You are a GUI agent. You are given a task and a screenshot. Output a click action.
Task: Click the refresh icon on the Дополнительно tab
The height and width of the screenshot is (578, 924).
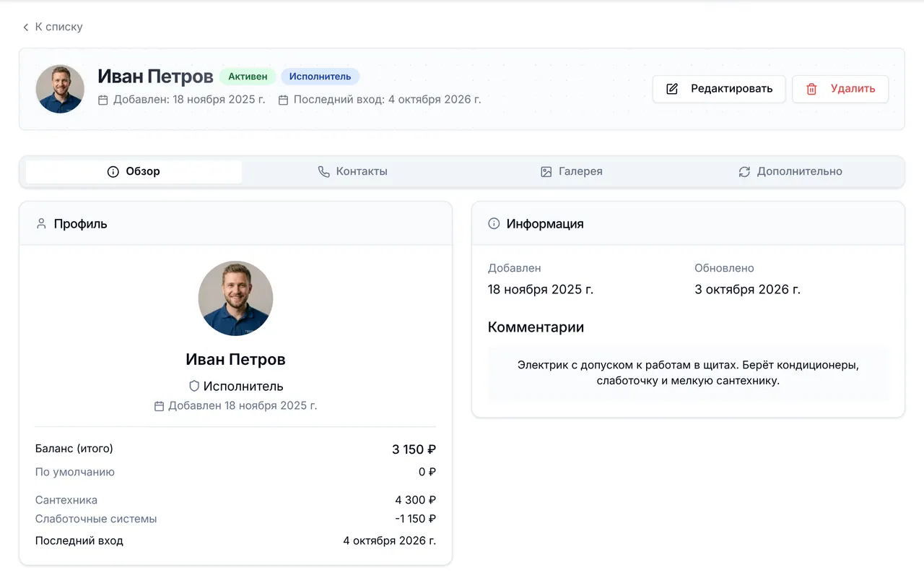click(744, 172)
